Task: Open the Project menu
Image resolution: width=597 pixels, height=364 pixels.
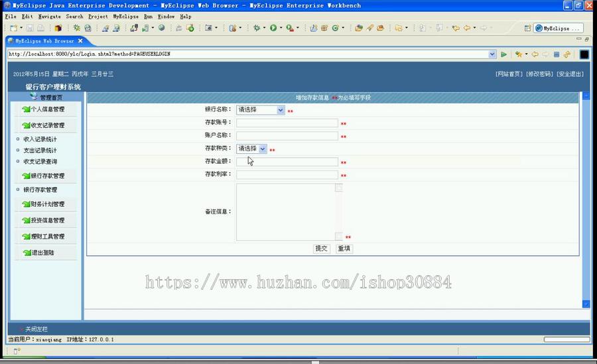Action: (x=98, y=17)
